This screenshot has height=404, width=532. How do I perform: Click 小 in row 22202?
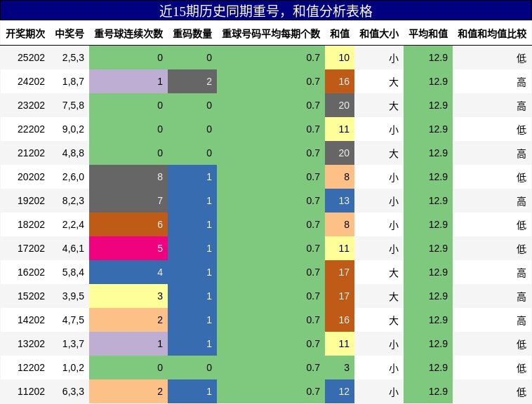tap(394, 130)
